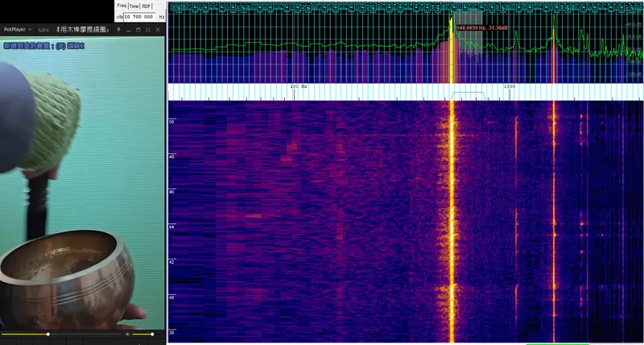The image size is (644, 345).
Task: Pin PotPlayer window always on top
Action: (x=118, y=30)
